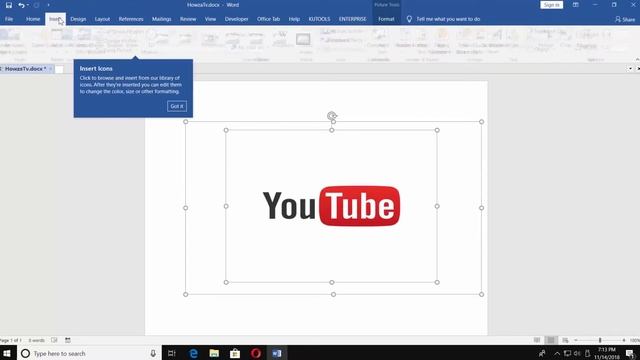The width and height of the screenshot is (640, 360).
Task: Open the Opera browser from taskbar
Action: point(256,353)
